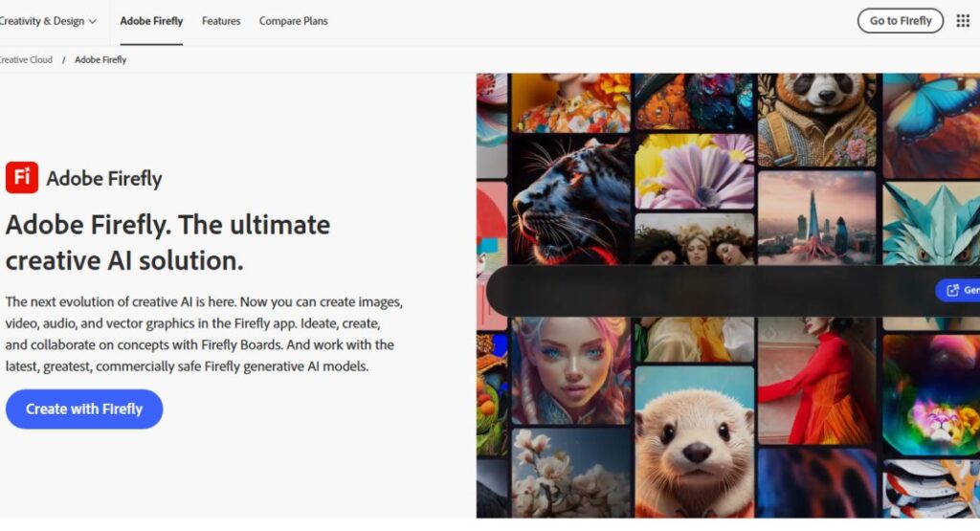980x531 pixels.
Task: Open the three sleeping women thumbnail
Action: click(x=695, y=238)
